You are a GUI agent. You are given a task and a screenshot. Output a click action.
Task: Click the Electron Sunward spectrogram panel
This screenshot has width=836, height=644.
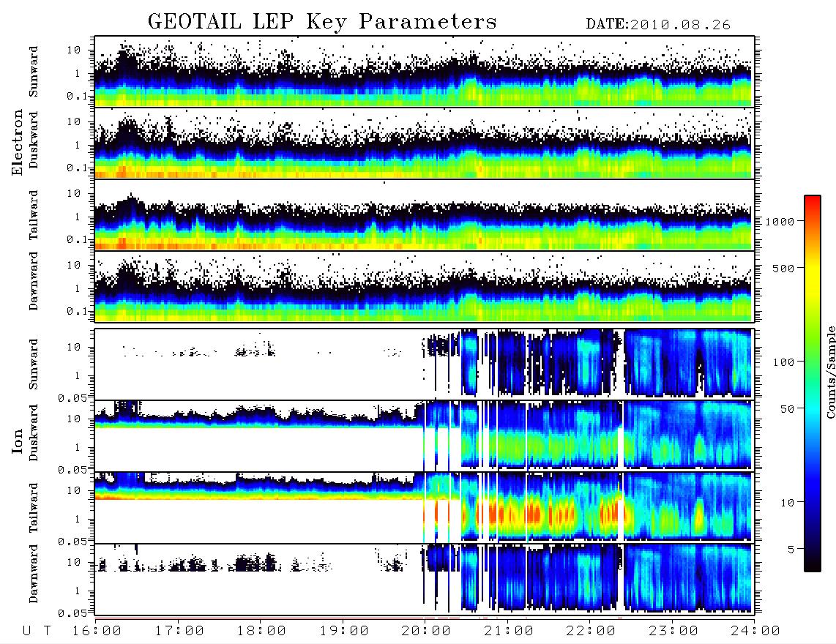(425, 72)
